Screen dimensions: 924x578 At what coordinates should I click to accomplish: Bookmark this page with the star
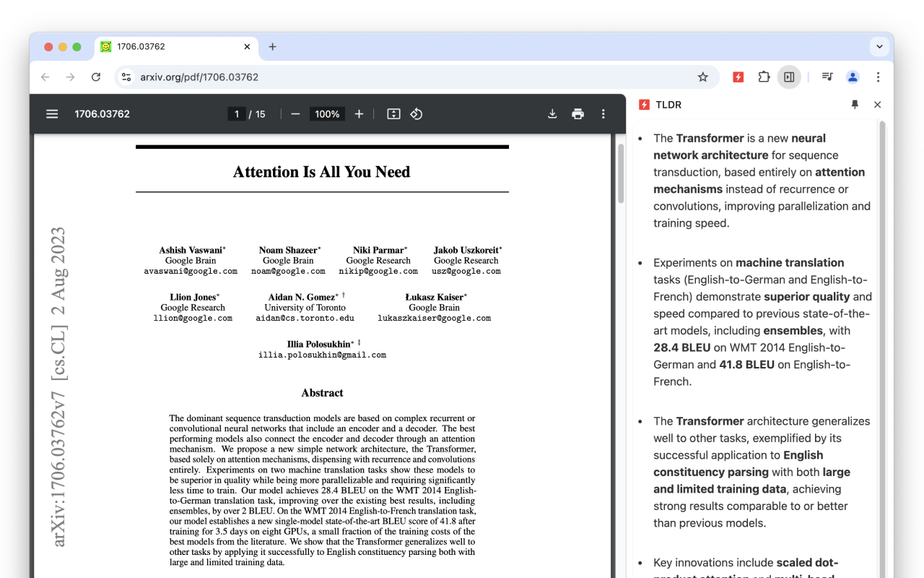click(703, 77)
